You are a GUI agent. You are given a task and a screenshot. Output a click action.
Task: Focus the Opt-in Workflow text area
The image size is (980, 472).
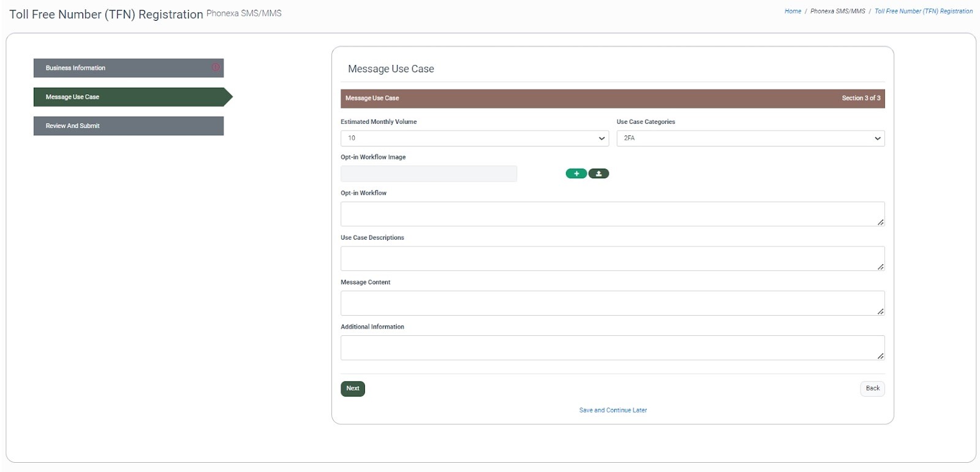pyautogui.click(x=612, y=214)
